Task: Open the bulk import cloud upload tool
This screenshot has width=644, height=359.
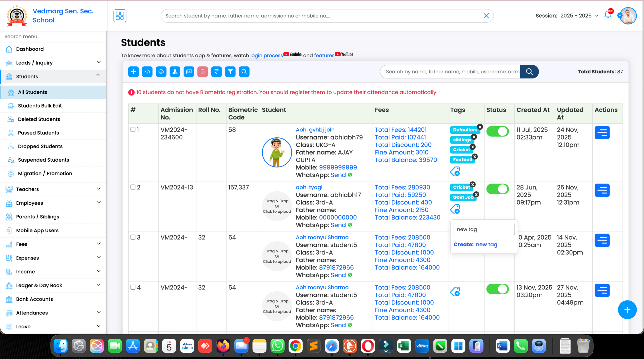Action: (147, 72)
